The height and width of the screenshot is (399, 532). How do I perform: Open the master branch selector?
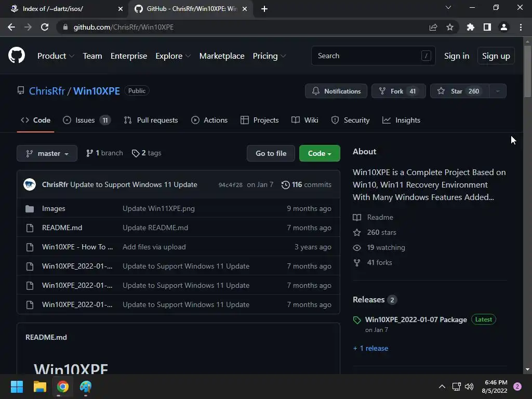47,153
